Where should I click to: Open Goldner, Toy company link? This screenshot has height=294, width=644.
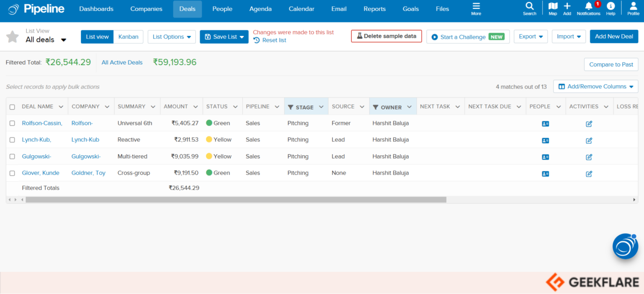click(x=88, y=173)
